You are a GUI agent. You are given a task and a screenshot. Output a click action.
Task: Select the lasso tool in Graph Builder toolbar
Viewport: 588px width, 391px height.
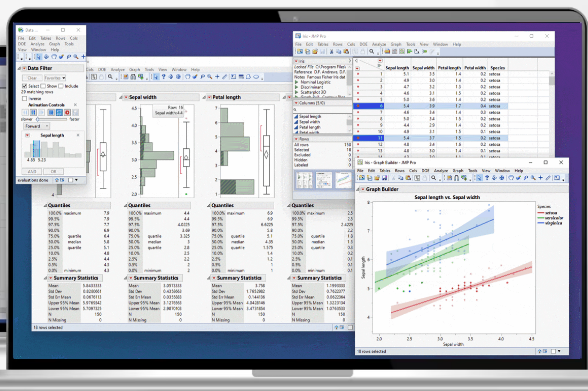(x=511, y=178)
